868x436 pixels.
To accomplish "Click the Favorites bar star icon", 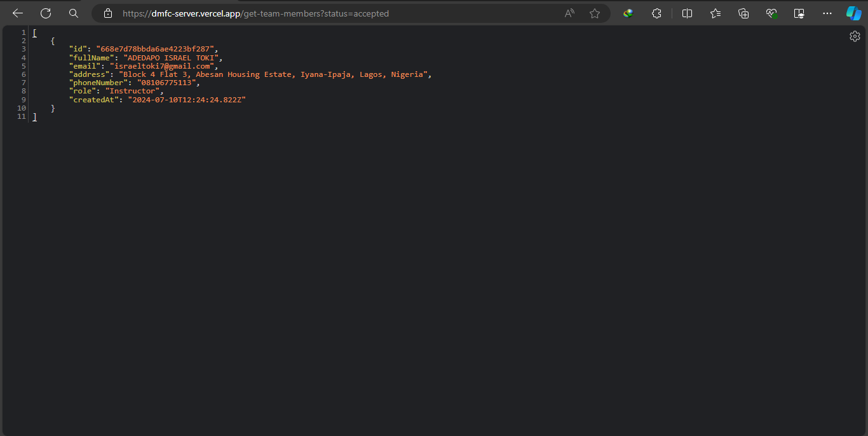I will (x=715, y=13).
